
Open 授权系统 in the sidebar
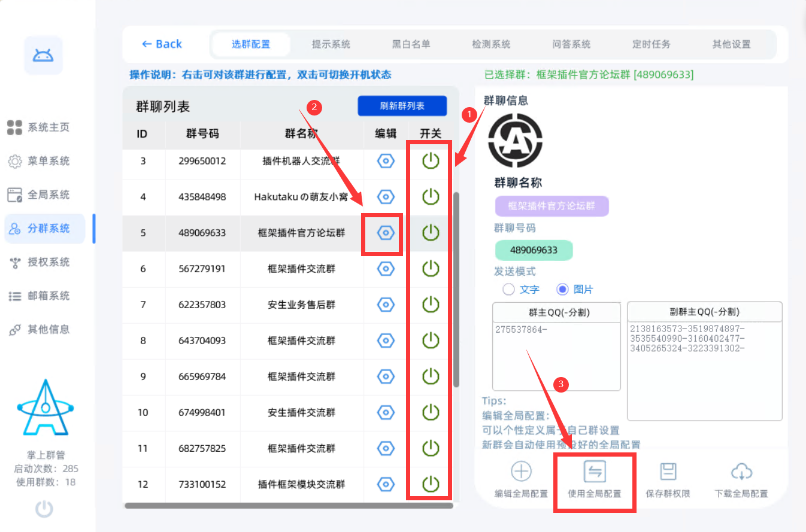[x=48, y=262]
